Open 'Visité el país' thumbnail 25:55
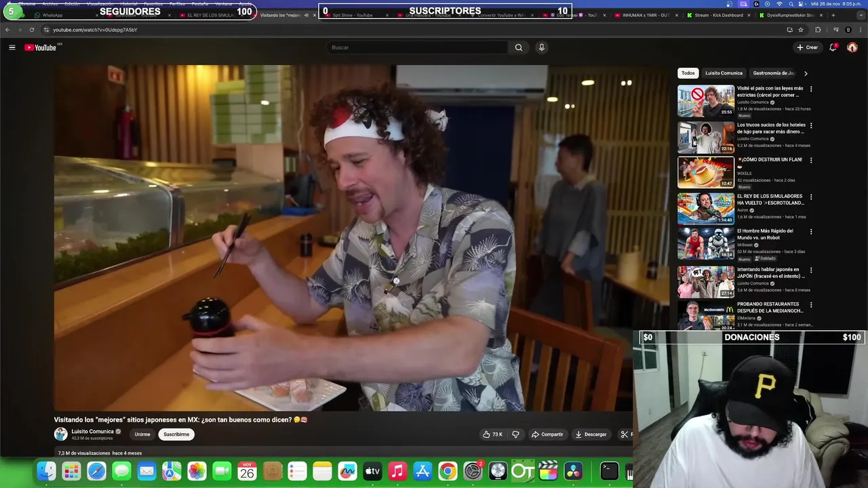Image resolution: width=868 pixels, height=488 pixels. 706,100
